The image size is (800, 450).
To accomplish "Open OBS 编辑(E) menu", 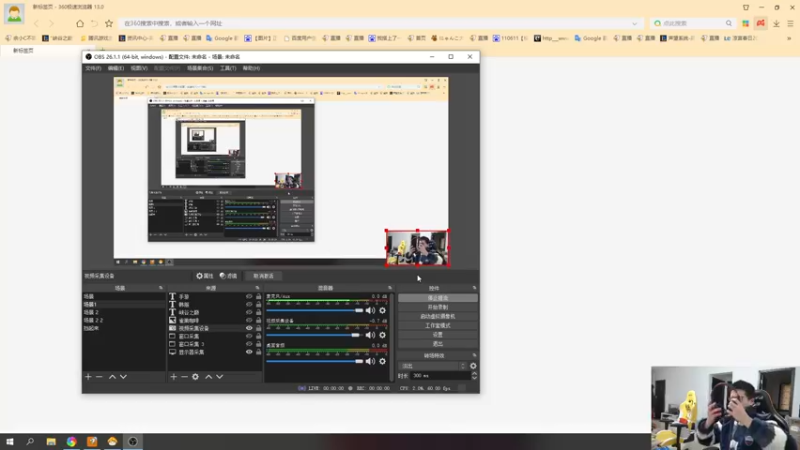I will 116,68.
